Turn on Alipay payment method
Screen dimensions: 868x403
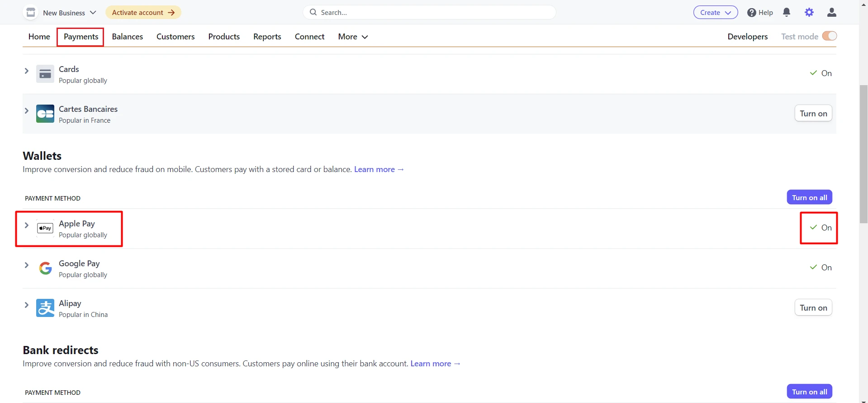(x=813, y=308)
